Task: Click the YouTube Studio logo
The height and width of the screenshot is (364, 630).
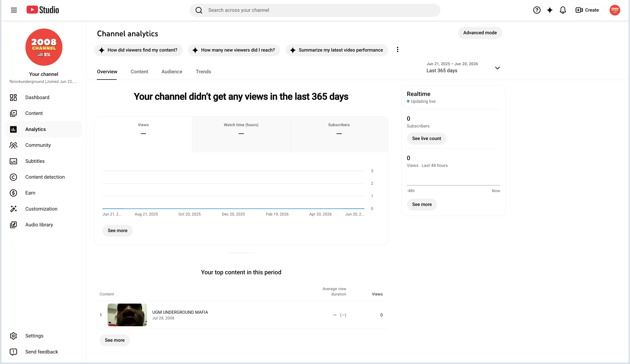Action: pos(43,10)
